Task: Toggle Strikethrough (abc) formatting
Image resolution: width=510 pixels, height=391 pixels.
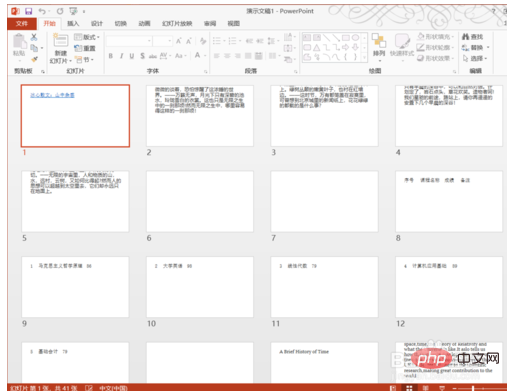Action: point(153,56)
